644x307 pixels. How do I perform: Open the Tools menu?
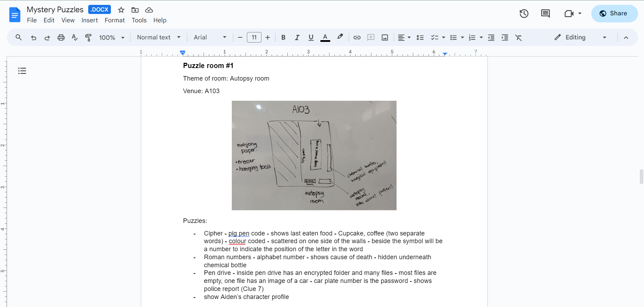point(139,20)
